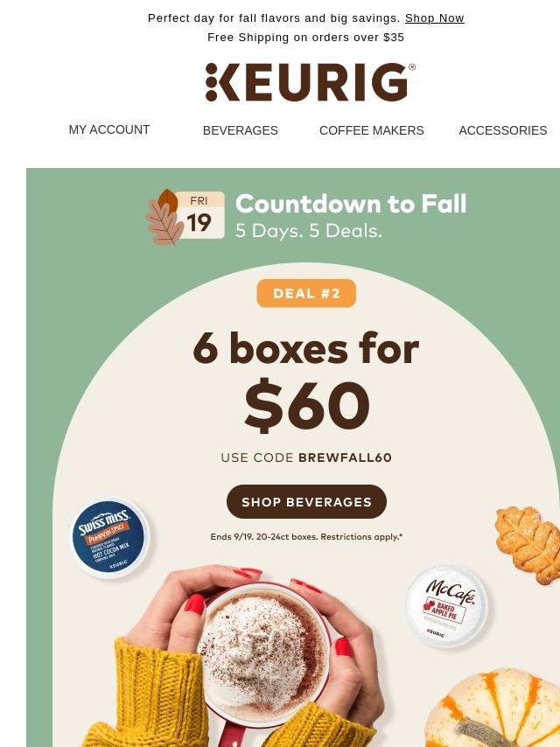Screen dimensions: 560x747
Task: Click the leaf-shaped cookie image
Action: 528,544
